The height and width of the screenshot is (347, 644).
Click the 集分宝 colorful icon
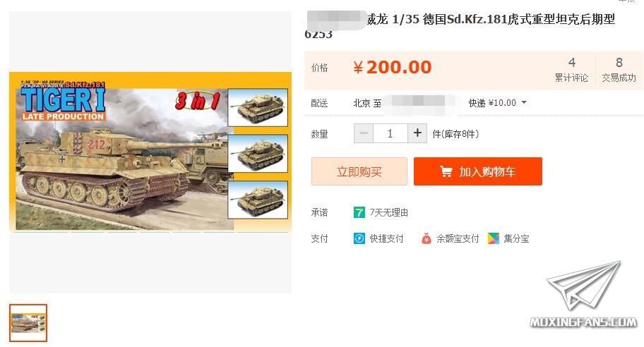tap(494, 238)
